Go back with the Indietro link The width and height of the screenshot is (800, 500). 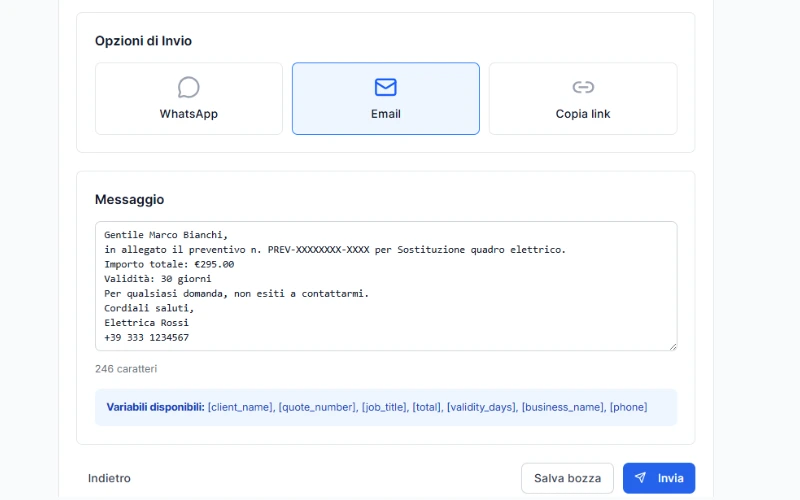[x=109, y=478]
